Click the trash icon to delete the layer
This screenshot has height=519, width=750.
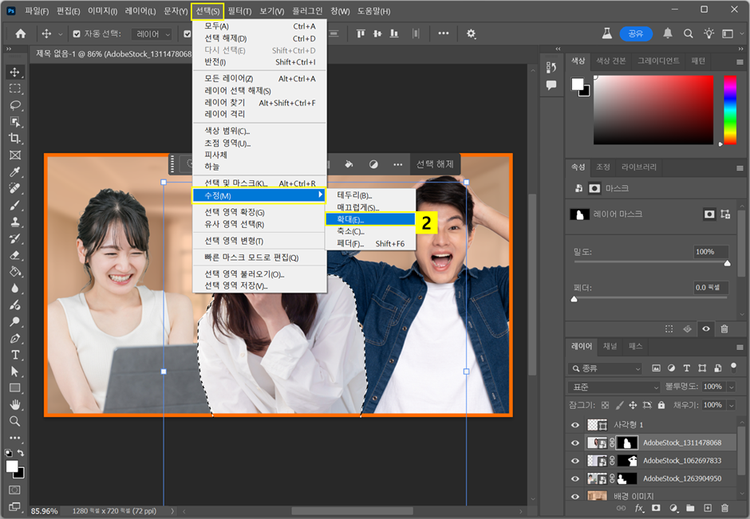tap(722, 508)
